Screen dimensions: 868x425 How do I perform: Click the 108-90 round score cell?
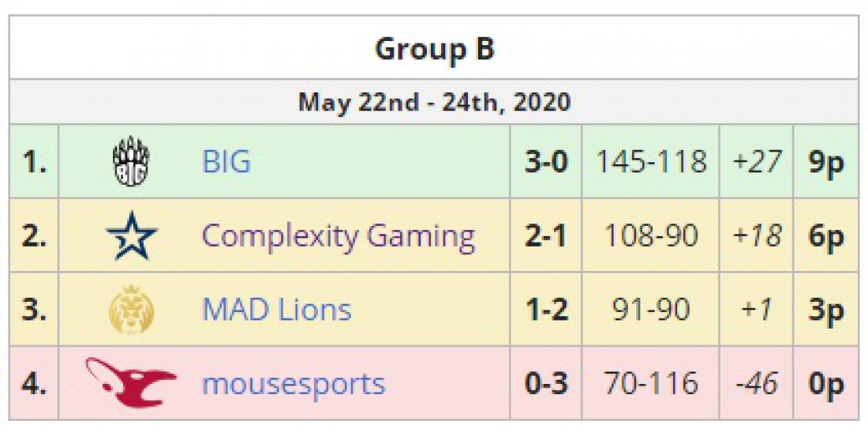650,236
